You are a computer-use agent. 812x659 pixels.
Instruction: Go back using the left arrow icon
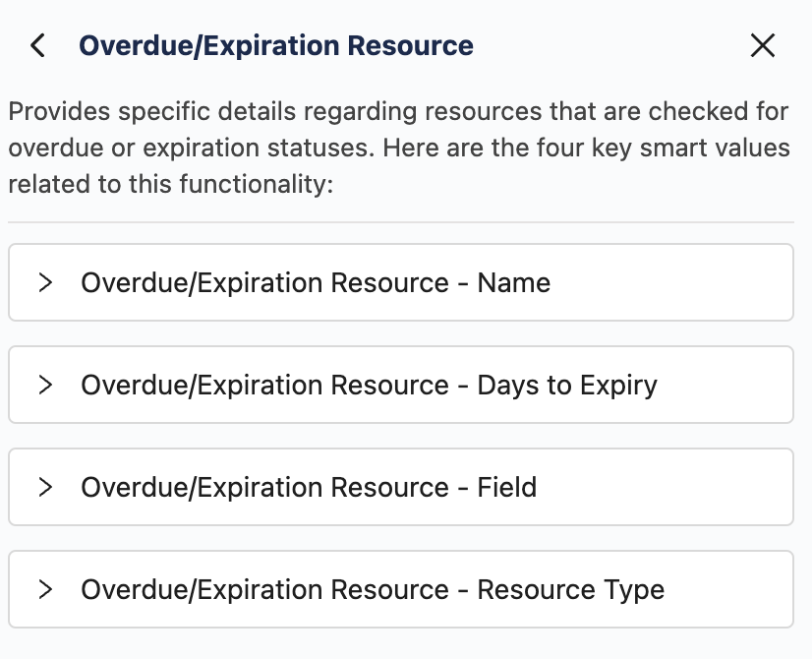pyautogui.click(x=38, y=45)
